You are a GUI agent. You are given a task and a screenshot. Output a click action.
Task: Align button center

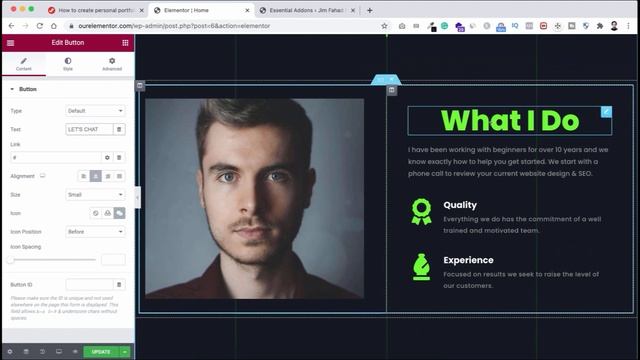click(x=96, y=176)
